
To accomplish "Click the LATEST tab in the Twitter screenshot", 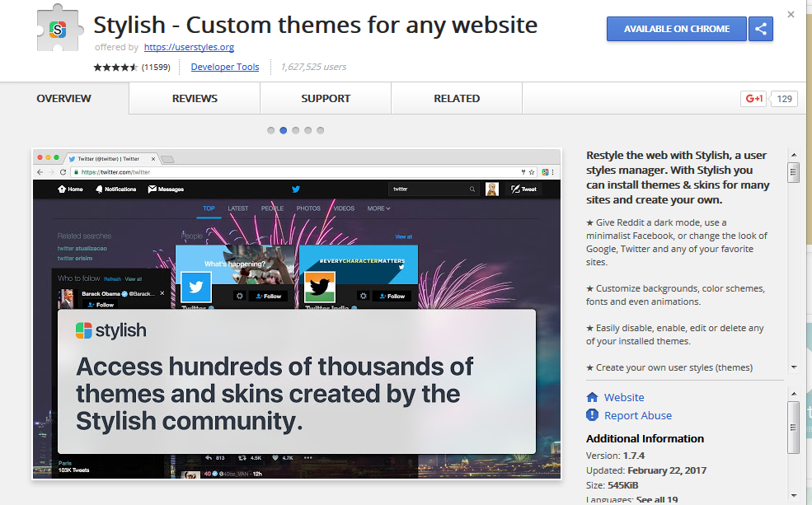I will (237, 208).
